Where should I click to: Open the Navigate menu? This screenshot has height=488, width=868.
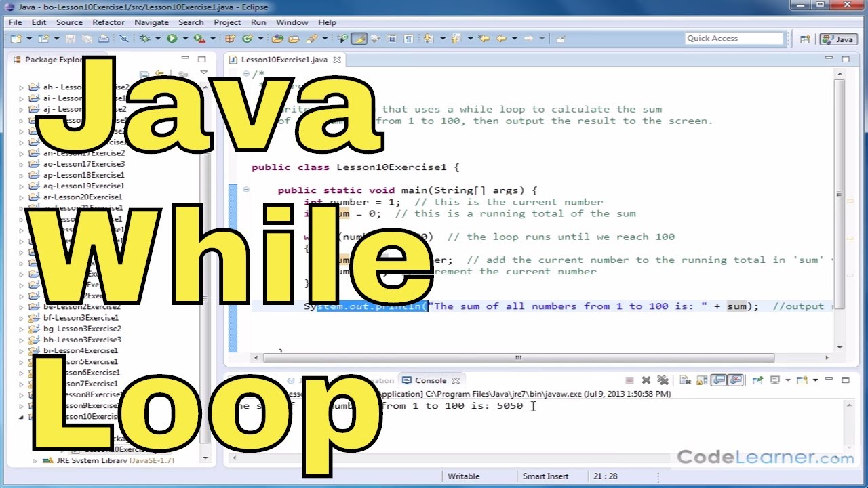[x=151, y=22]
